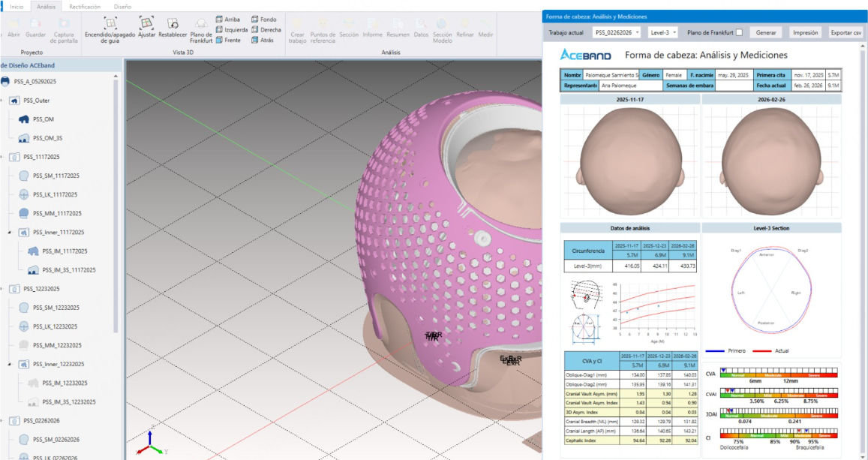Collapse the PSS_Inner_12232025 tree node
The image size is (868, 460).
tap(10, 364)
